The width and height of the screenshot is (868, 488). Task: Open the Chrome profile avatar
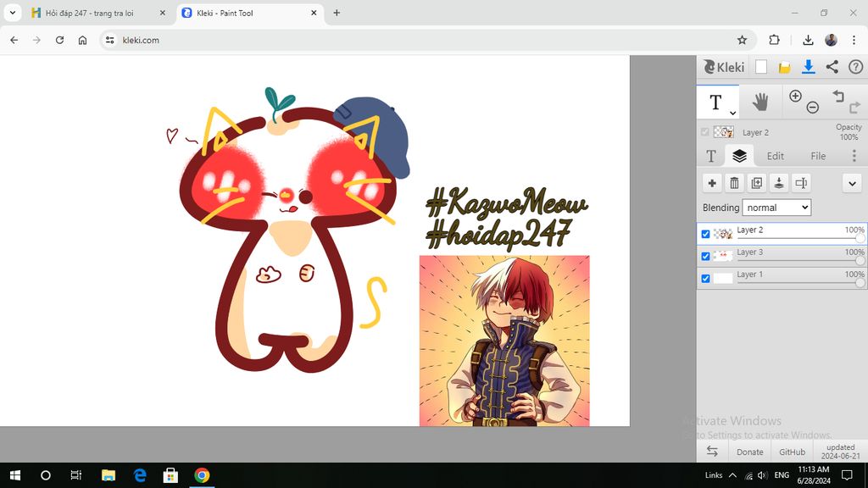tap(831, 40)
